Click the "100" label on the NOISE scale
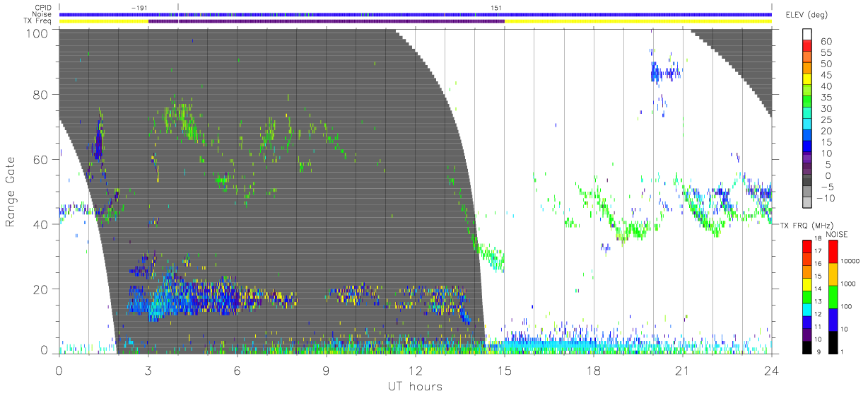This screenshot has height=401, width=868. click(x=848, y=306)
